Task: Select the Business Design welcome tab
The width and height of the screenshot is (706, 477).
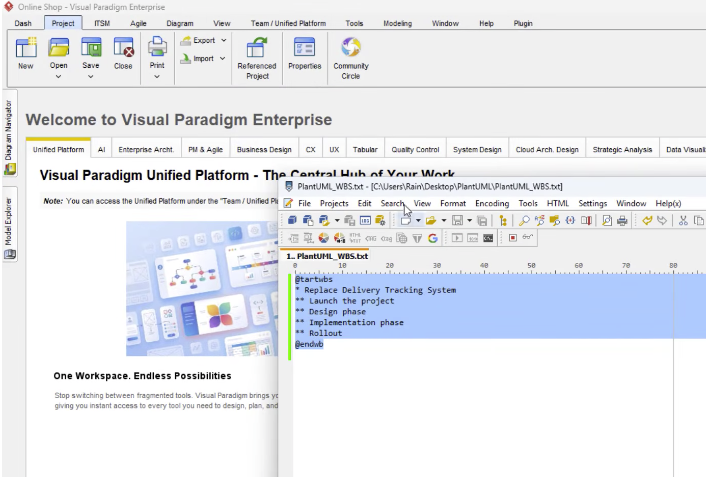Action: pos(264,150)
